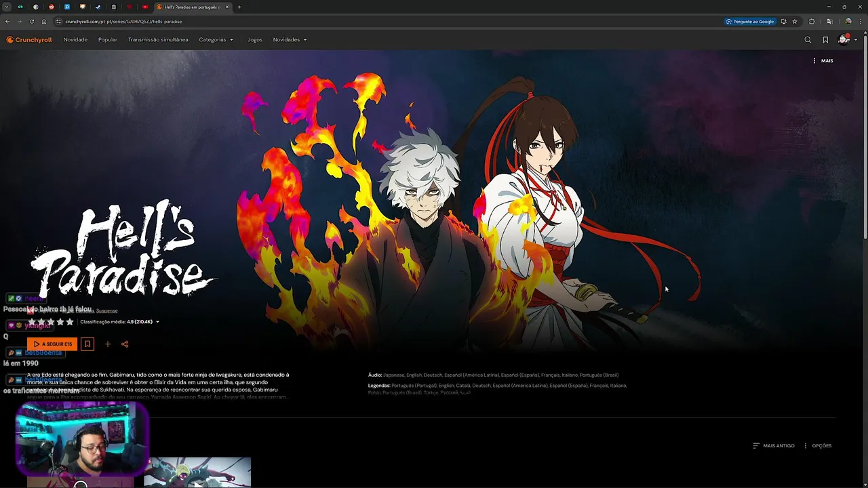868x488 pixels.
Task: Click the browser forward arrow
Action: click(x=20, y=22)
